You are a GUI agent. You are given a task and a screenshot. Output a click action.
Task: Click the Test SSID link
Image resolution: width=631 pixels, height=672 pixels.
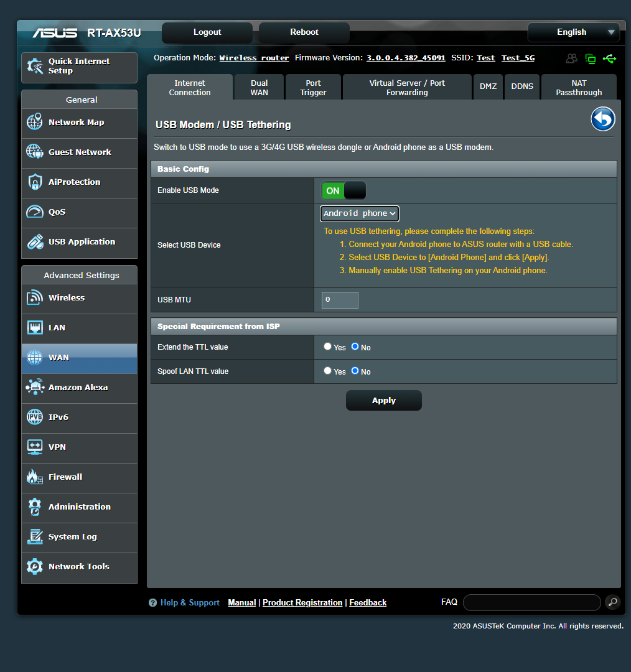pyautogui.click(x=485, y=58)
